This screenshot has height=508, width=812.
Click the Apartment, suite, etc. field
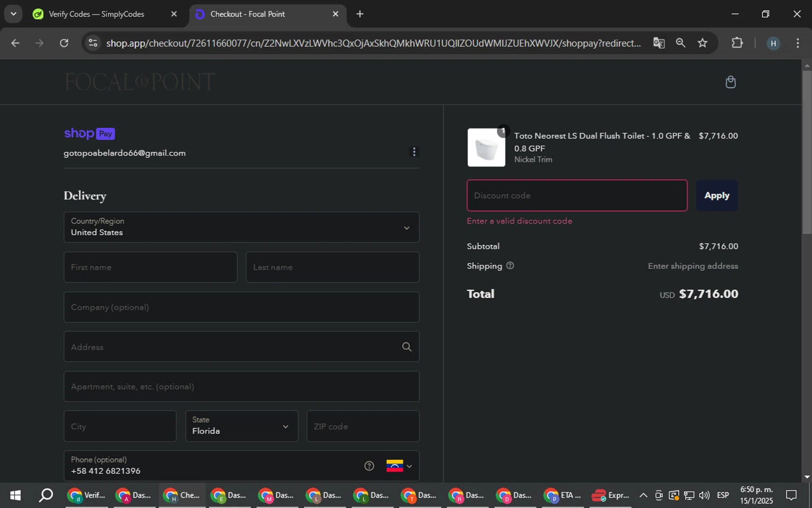(x=241, y=386)
